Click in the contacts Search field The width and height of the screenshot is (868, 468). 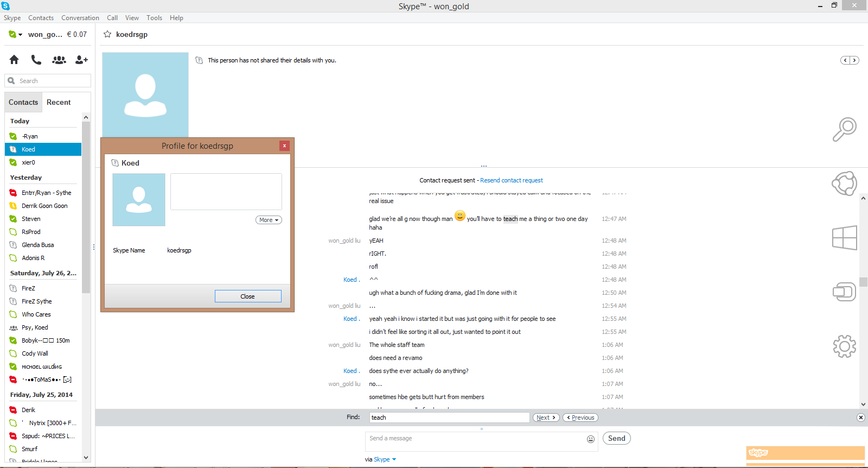point(48,81)
